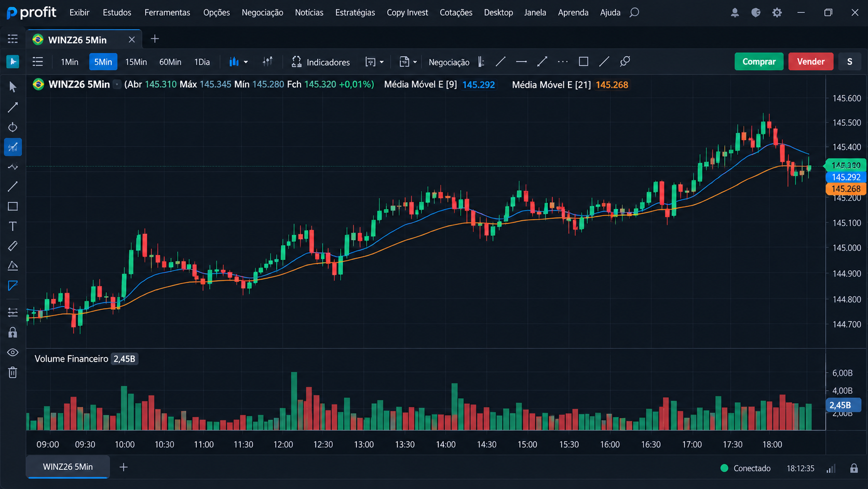868x489 pixels.
Task: Expand more drawing tools ellipsis
Action: click(563, 62)
